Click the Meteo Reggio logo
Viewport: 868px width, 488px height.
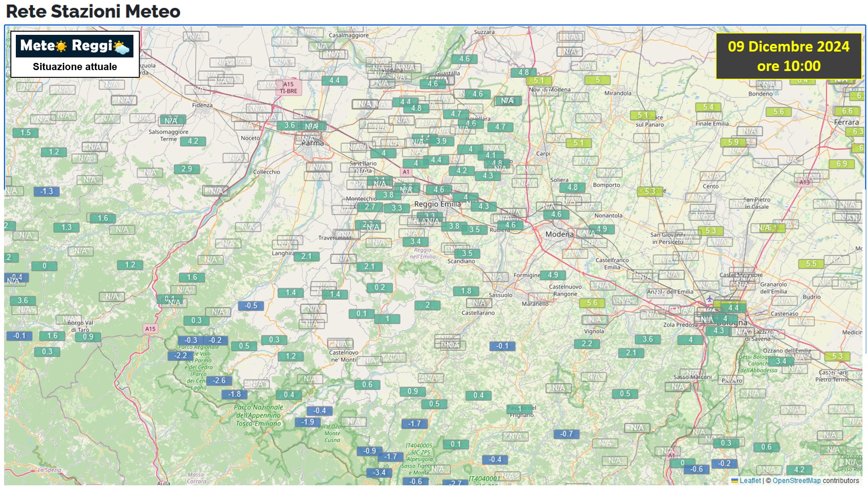click(x=75, y=46)
